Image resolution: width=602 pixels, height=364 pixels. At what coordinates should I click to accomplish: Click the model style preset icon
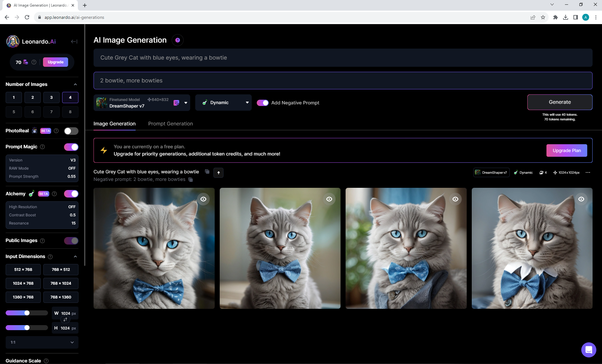[x=176, y=103]
